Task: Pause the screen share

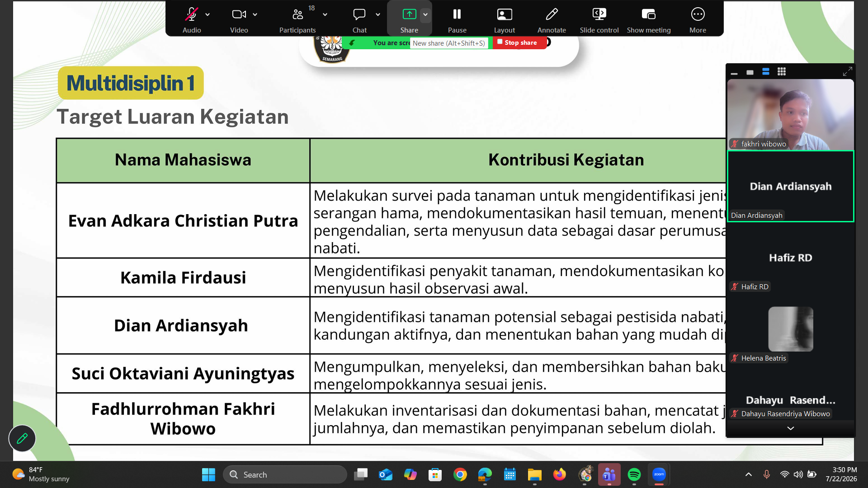Action: pos(457,20)
